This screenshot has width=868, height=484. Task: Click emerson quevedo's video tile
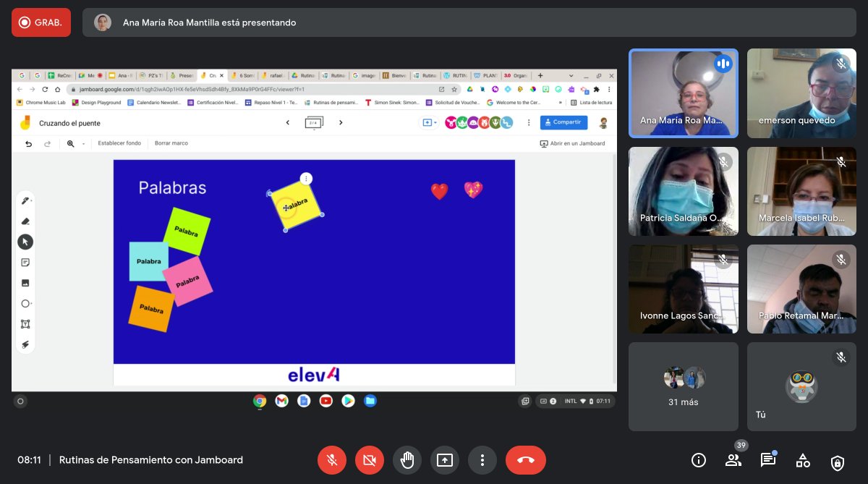click(802, 93)
